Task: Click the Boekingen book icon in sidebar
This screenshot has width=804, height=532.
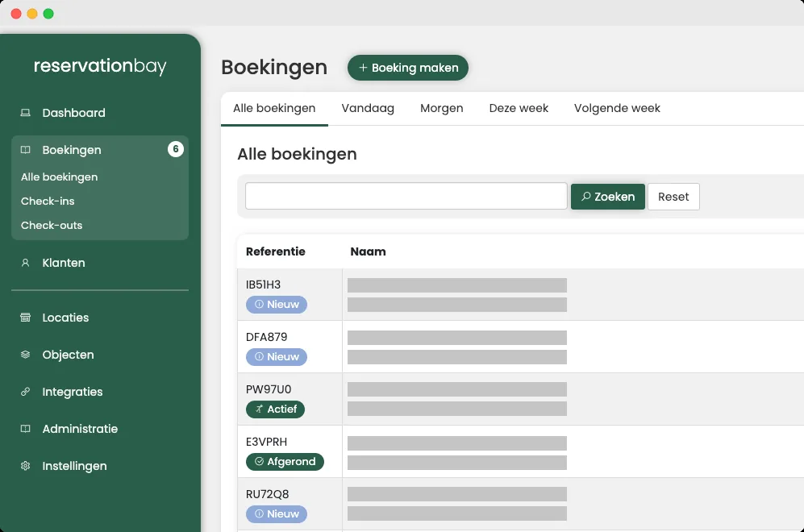Action: [25, 150]
